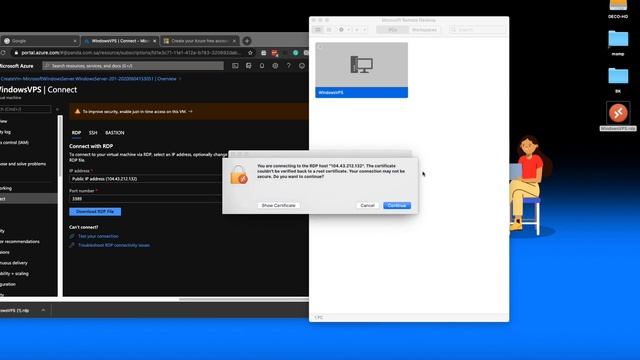
Task: Select the PCs tab in Remote Desktop
Action: click(x=393, y=30)
